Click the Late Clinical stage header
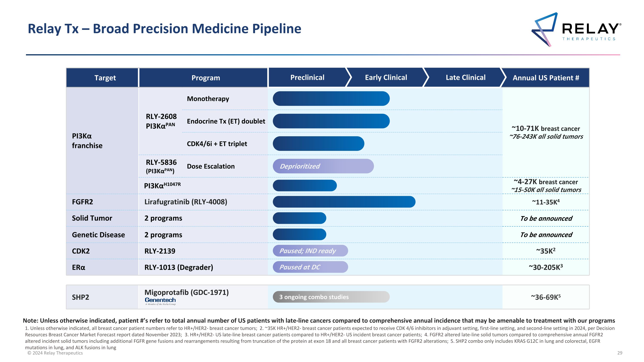 tap(465, 77)
